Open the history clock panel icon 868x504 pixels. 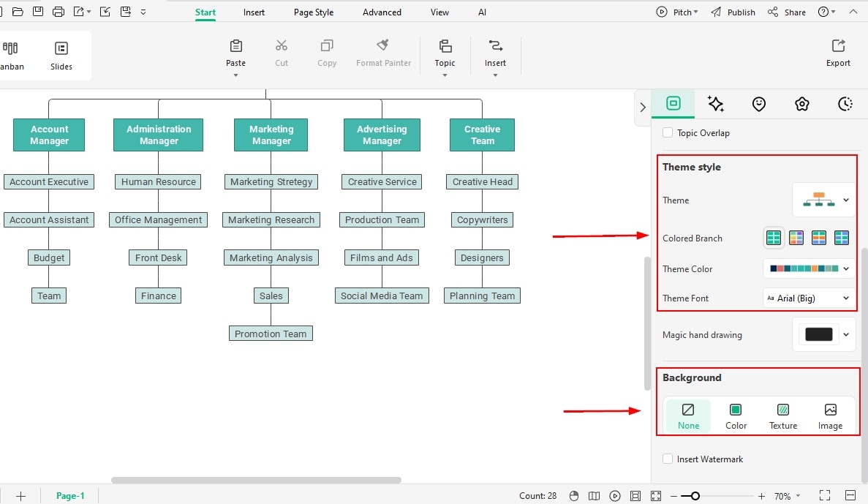click(845, 105)
